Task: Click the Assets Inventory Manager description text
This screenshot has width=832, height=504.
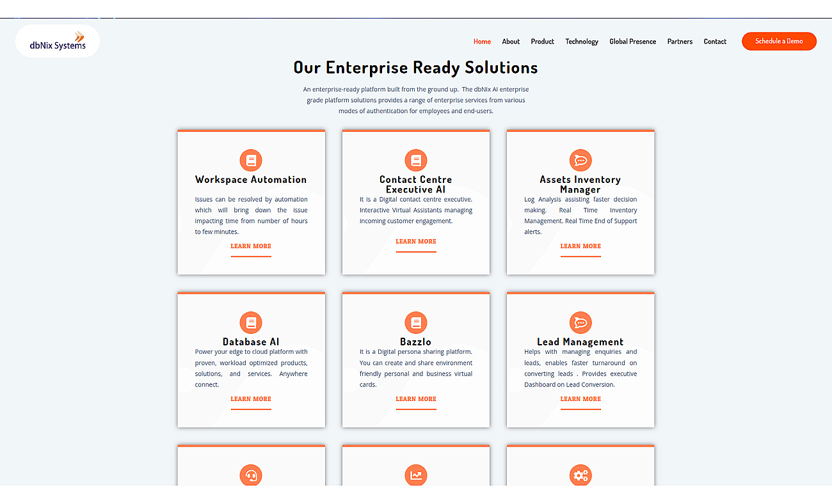Action: pos(580,216)
